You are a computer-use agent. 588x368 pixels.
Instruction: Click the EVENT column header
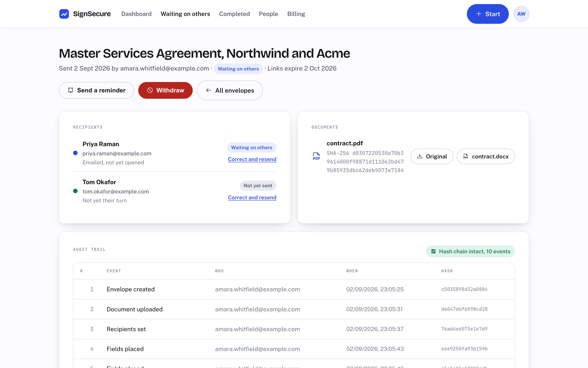pos(114,271)
